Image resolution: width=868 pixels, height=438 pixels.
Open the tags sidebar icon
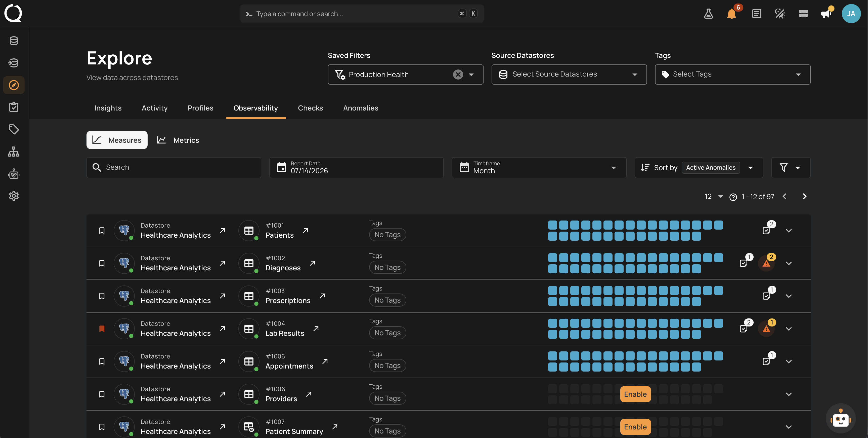click(14, 129)
